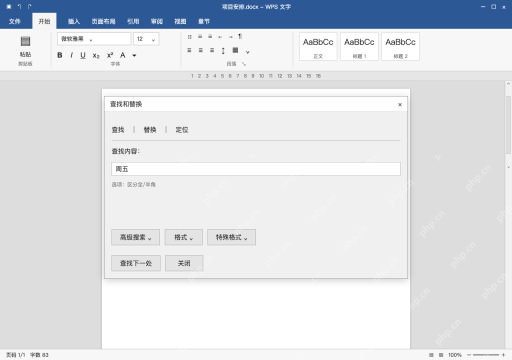Click the multilevel list icon

coord(210,36)
